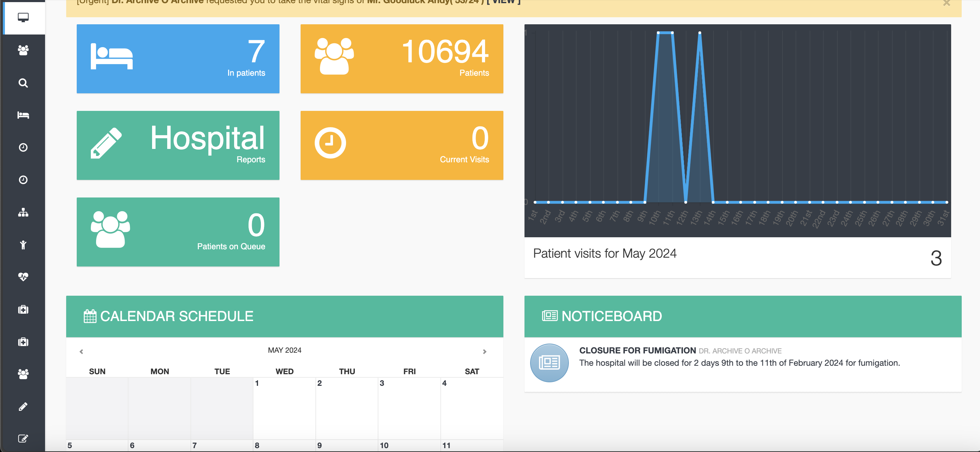Open the Closure for Fumigation notice
Viewport: 980px width, 452px height.
(x=637, y=350)
